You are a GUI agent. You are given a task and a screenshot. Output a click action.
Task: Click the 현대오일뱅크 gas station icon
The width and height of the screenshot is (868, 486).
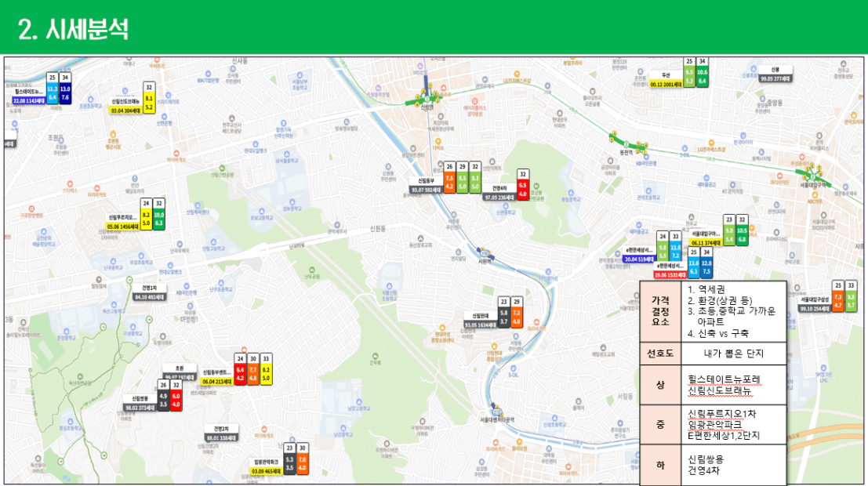click(255, 143)
